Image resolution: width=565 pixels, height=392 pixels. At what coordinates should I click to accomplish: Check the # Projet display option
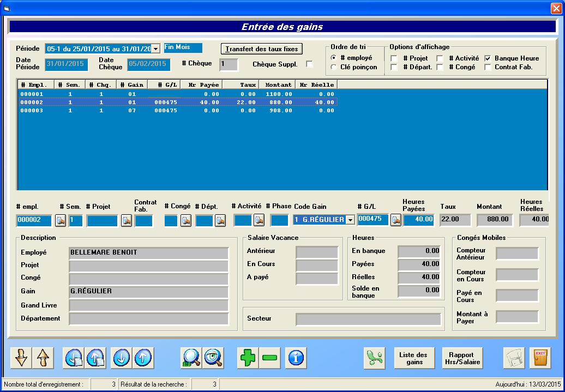click(x=394, y=58)
